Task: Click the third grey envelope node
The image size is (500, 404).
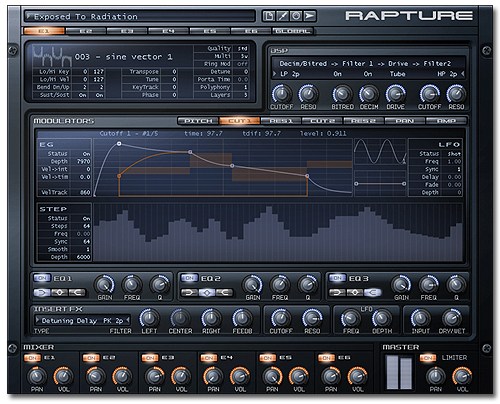Action: pyautogui.click(x=232, y=166)
